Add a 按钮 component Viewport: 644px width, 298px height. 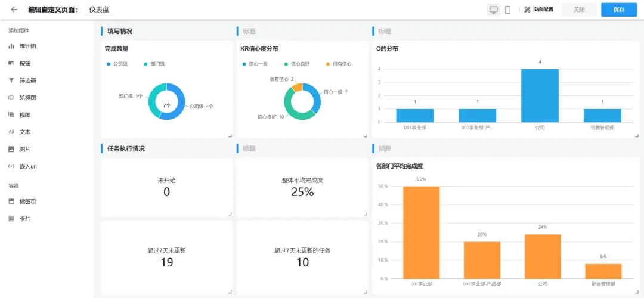click(20, 63)
